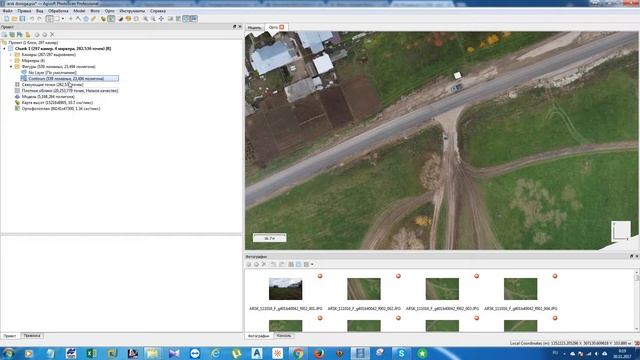Viewport: 640px width, 360px height.
Task: Click the 36.7 m scale bar label
Action: [x=269, y=238]
